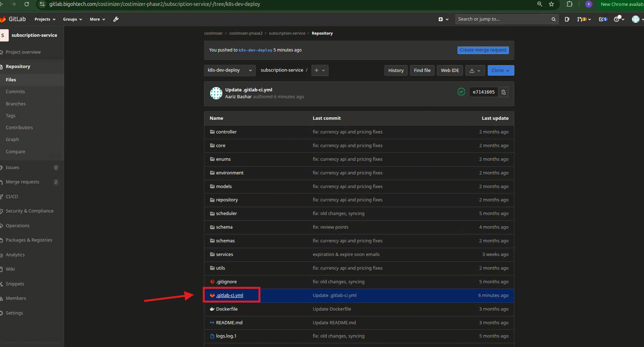Open the to-do list icon with badge 5
The width and height of the screenshot is (644, 347).
point(603,19)
